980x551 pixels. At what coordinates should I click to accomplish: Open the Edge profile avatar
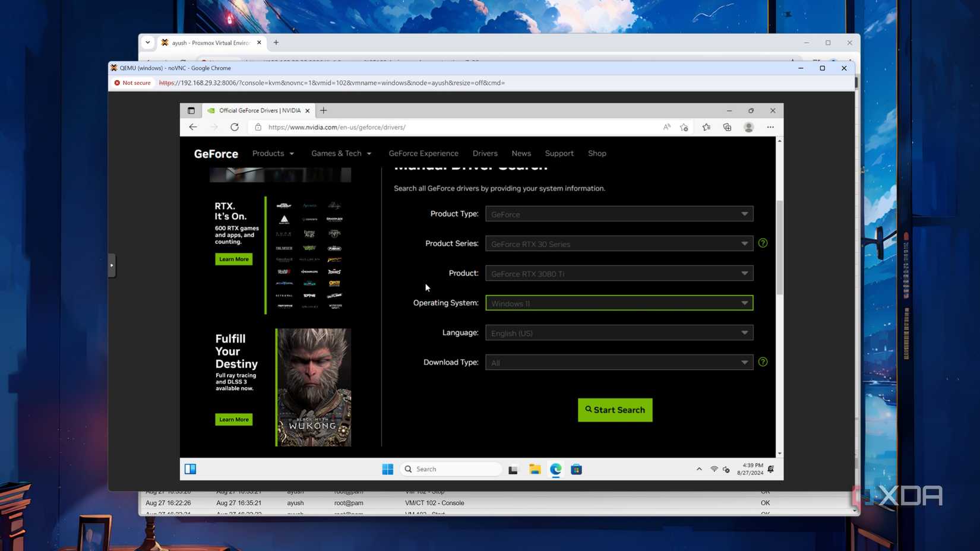click(749, 127)
